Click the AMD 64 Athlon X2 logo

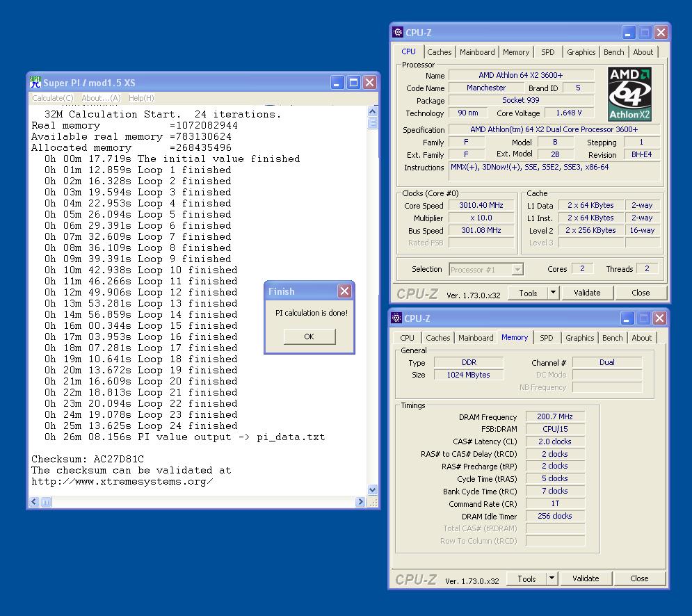[630, 94]
